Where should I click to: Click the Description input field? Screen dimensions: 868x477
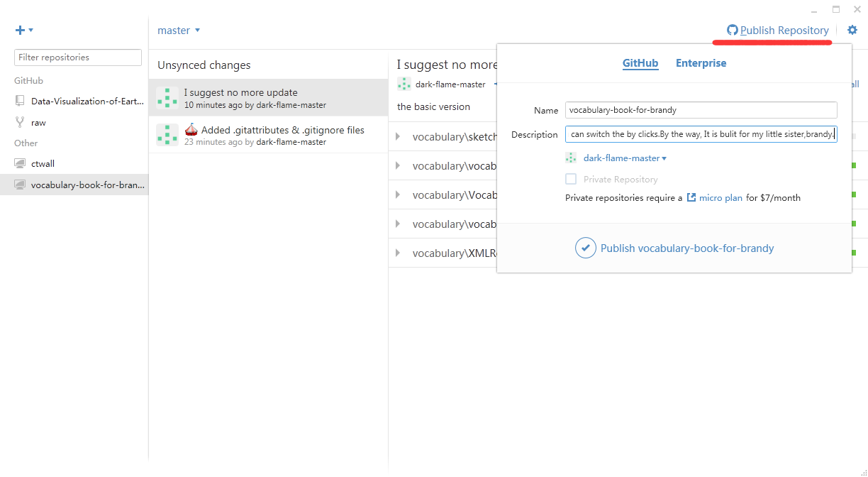701,134
